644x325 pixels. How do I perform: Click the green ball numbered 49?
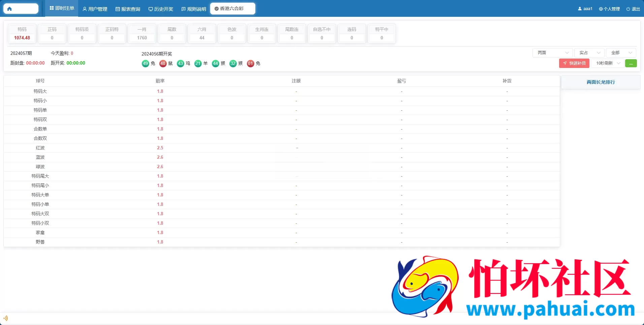tap(146, 64)
